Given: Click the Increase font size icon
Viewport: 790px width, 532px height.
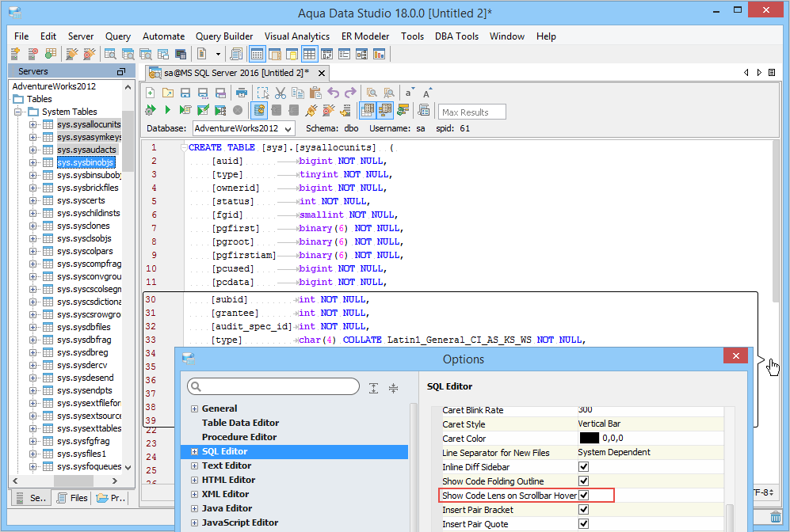Looking at the screenshot, I should 427,93.
